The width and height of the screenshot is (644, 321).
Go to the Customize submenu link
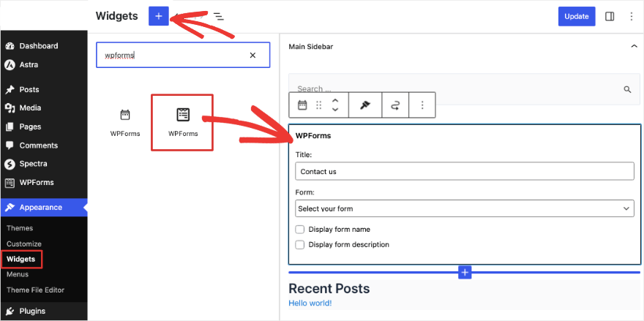pyautogui.click(x=24, y=243)
